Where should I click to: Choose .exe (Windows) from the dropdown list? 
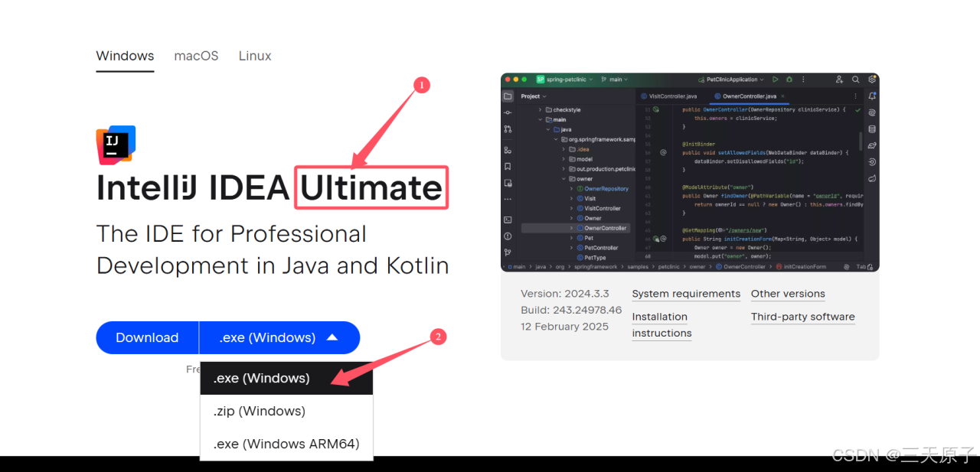(286, 378)
